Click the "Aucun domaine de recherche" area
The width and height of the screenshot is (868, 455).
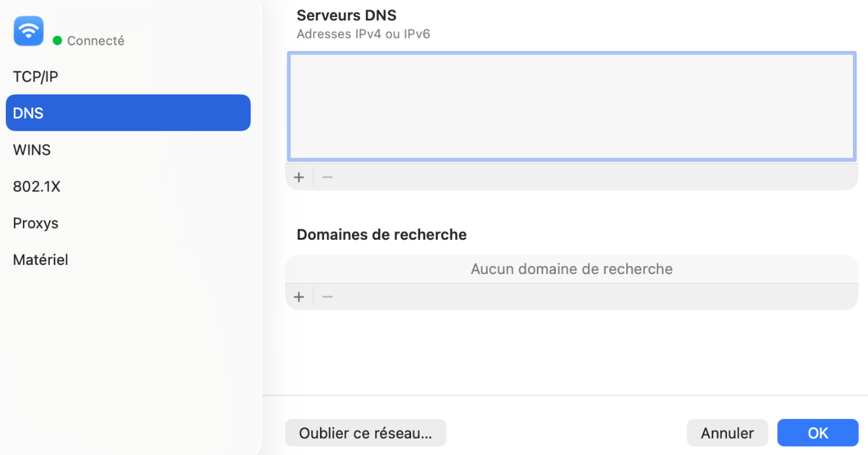(571, 269)
